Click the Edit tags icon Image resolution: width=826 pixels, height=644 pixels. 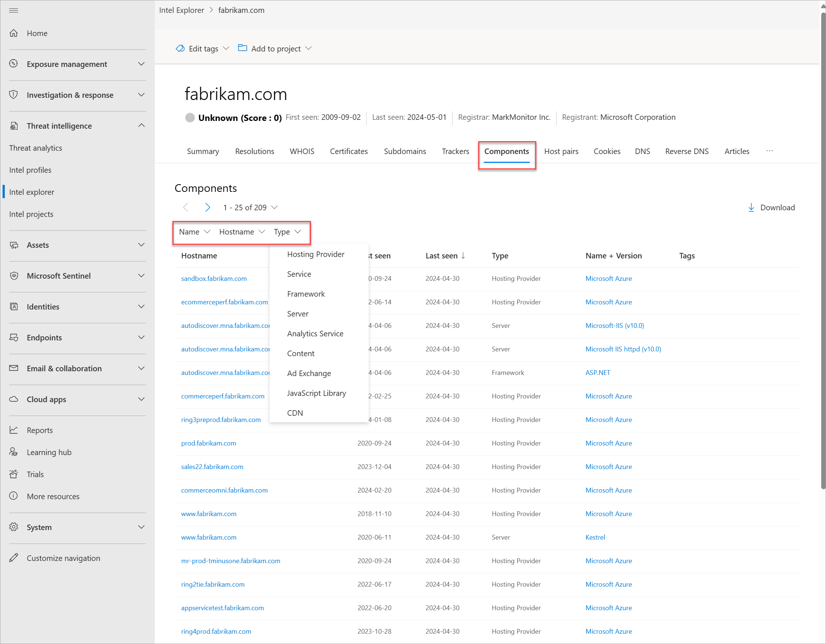point(180,49)
